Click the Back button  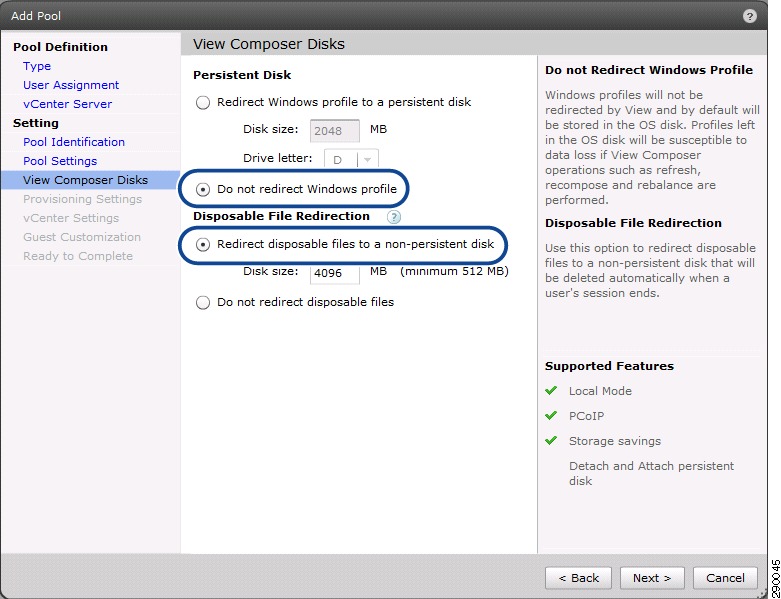578,578
